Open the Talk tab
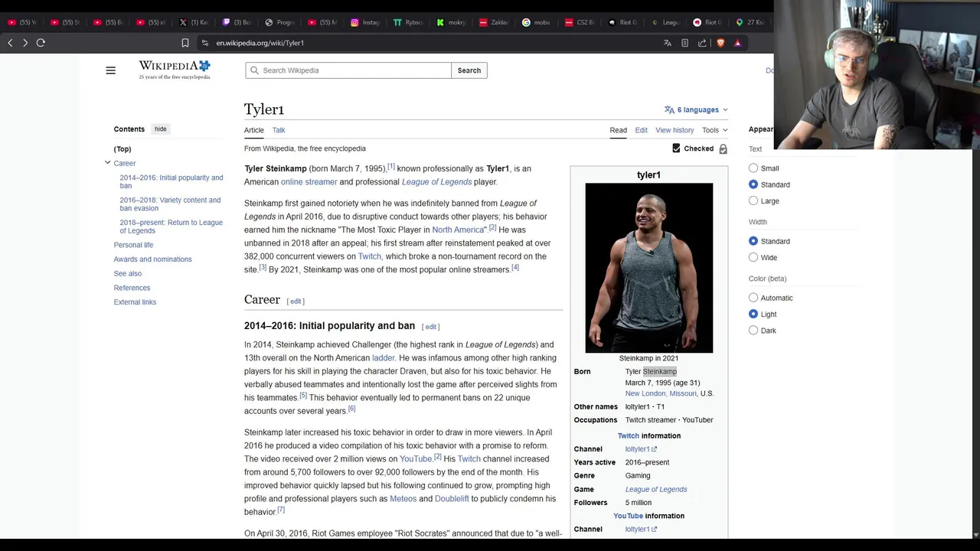The height and width of the screenshot is (551, 980). pos(279,130)
